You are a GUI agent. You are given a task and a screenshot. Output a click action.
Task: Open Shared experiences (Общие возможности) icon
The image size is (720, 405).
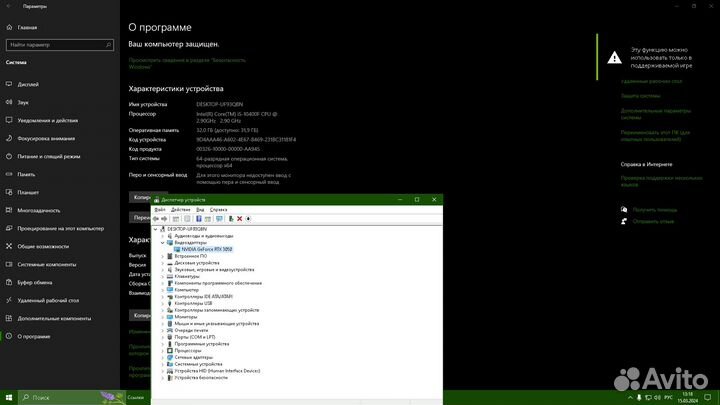[x=9, y=246]
